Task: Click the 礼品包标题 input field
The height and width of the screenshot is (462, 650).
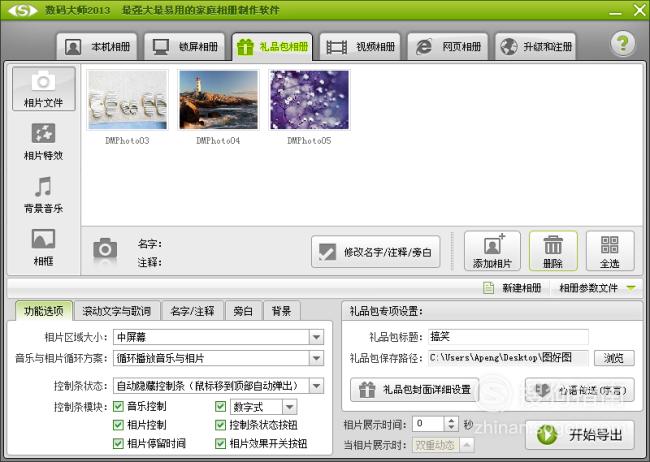Action: 508,337
